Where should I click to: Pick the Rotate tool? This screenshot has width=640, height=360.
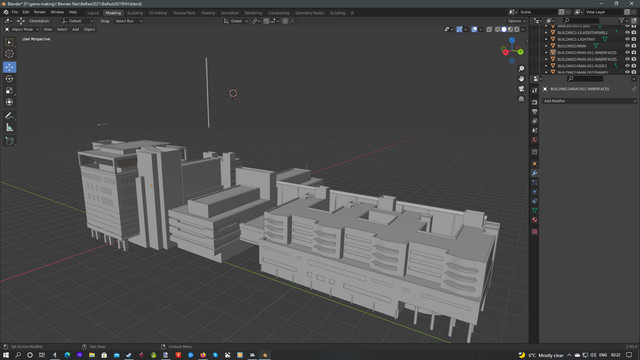9,79
